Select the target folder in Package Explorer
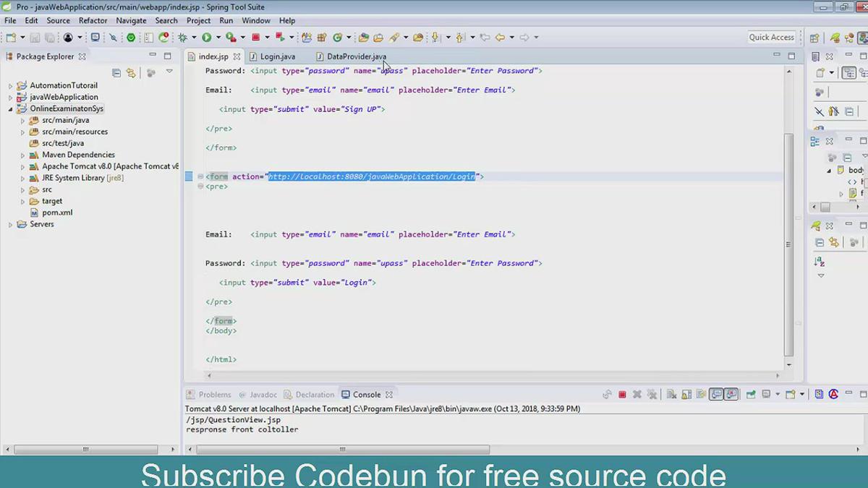 [x=52, y=201]
